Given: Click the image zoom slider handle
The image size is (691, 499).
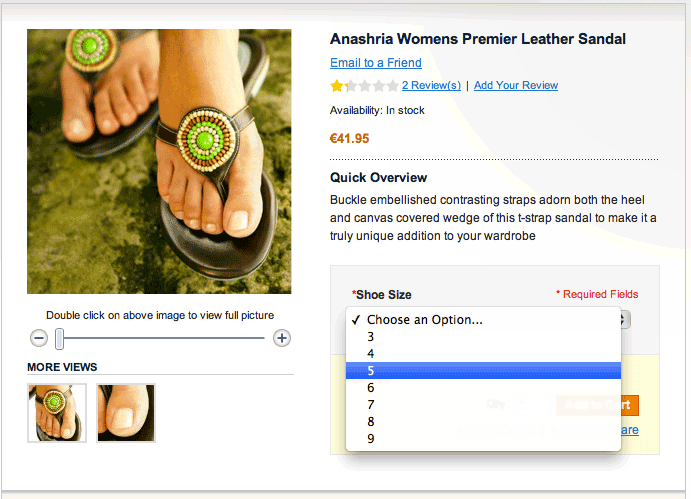Looking at the screenshot, I should 60,338.
